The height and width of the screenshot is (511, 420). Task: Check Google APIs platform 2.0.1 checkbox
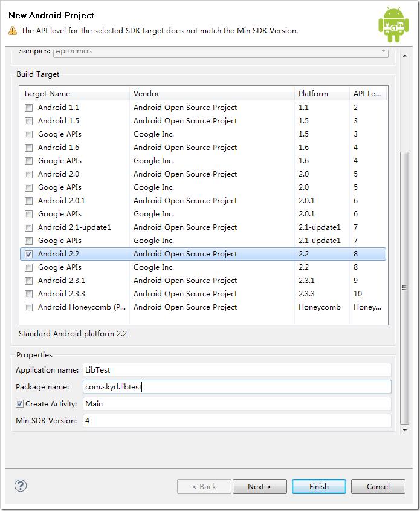28,215
